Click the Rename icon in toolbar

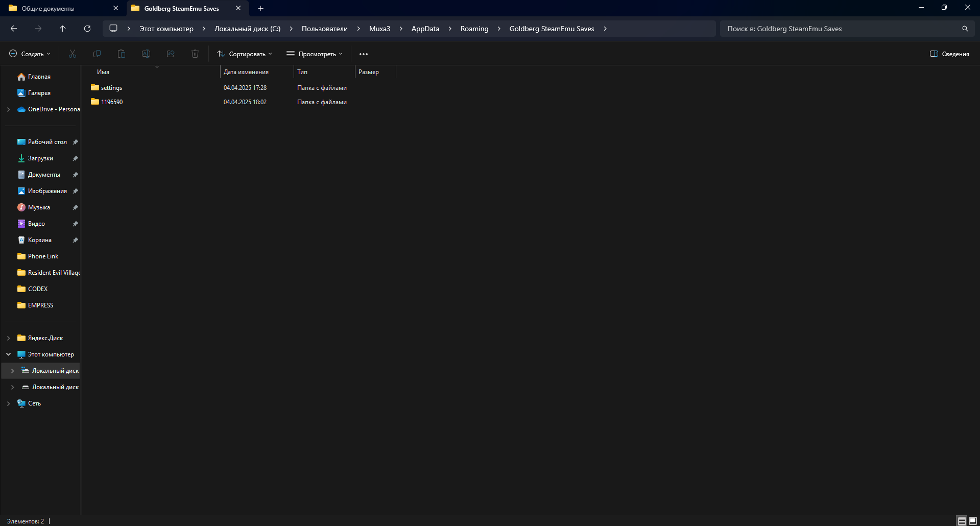[x=146, y=54]
